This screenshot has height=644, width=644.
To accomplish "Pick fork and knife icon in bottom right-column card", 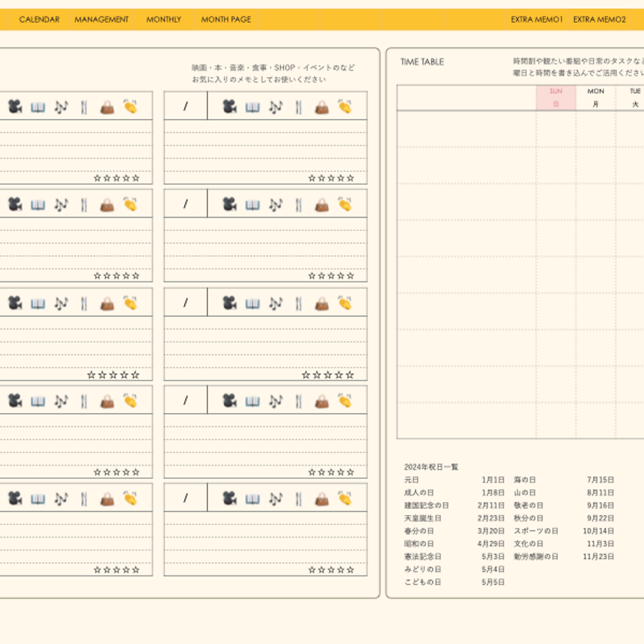I will click(299, 498).
